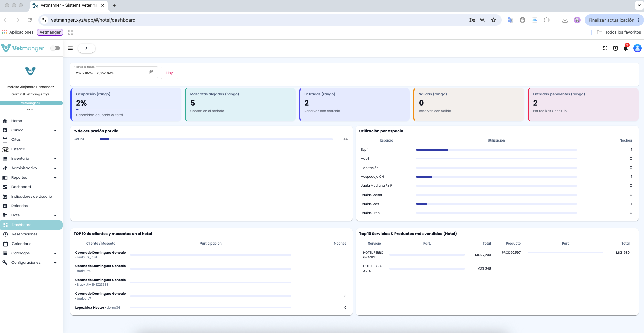Open the alarm clock reminders icon
Image resolution: width=644 pixels, height=333 pixels.
coord(615,48)
